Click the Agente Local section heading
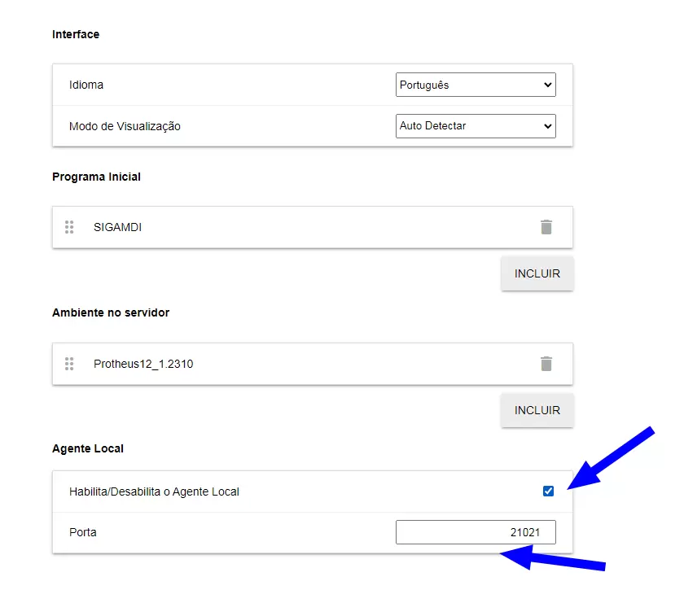Viewport: 684px width, 616px height. pyautogui.click(x=88, y=448)
